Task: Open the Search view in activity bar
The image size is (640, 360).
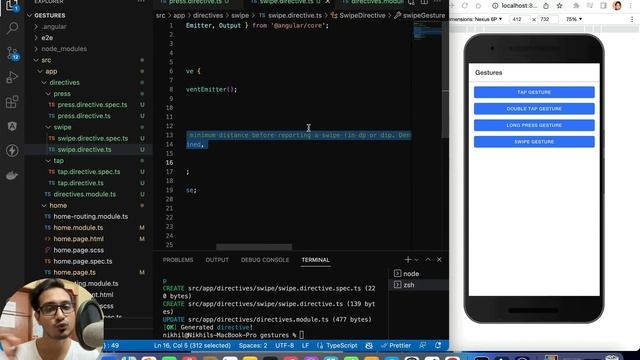Action: click(12, 28)
